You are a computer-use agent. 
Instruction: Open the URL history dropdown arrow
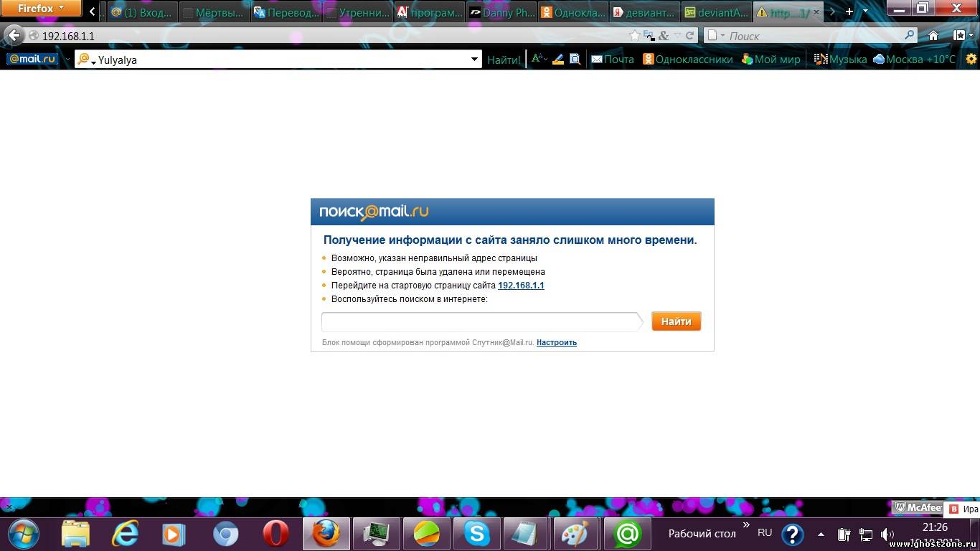[678, 35]
